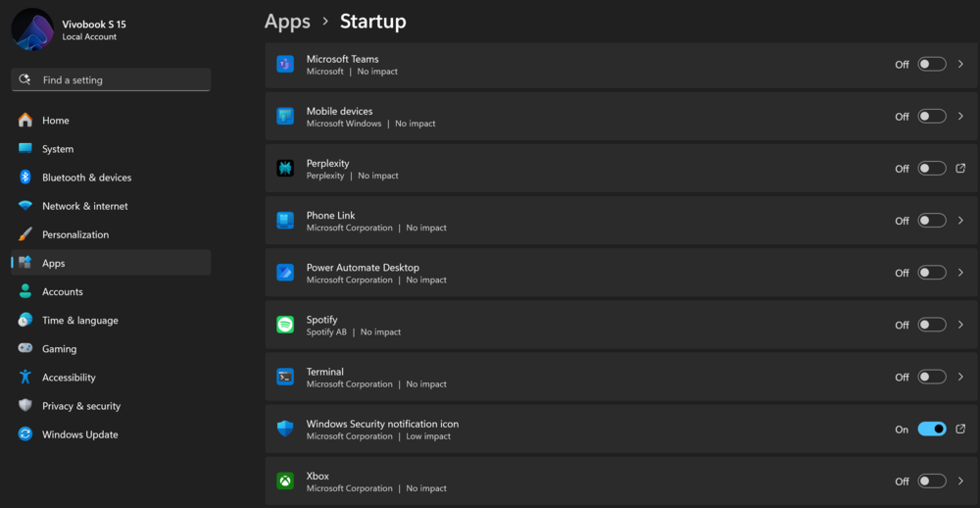The image size is (980, 508).
Task: Click the Xbox app icon
Action: 285,482
